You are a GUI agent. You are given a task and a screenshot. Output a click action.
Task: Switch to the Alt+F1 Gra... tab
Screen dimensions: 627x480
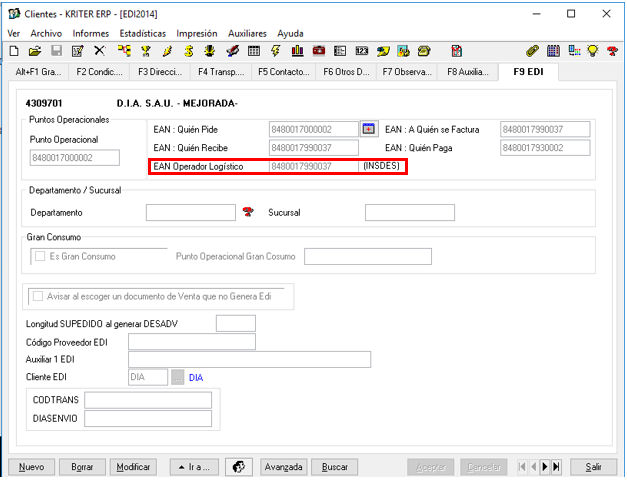38,72
